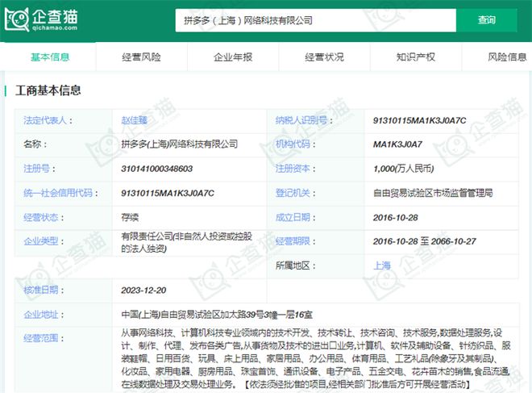The width and height of the screenshot is (532, 393).
Task: Click the 经营状态 label
Action: 41,217
